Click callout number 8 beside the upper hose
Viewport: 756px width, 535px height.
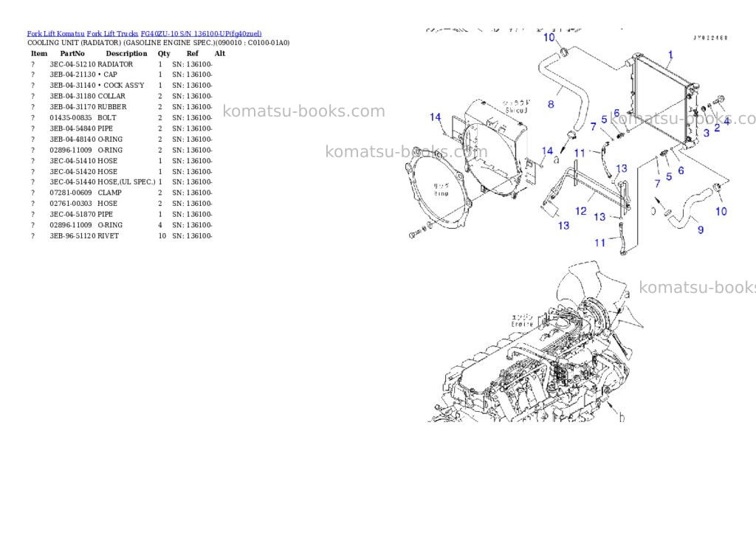(x=551, y=104)
